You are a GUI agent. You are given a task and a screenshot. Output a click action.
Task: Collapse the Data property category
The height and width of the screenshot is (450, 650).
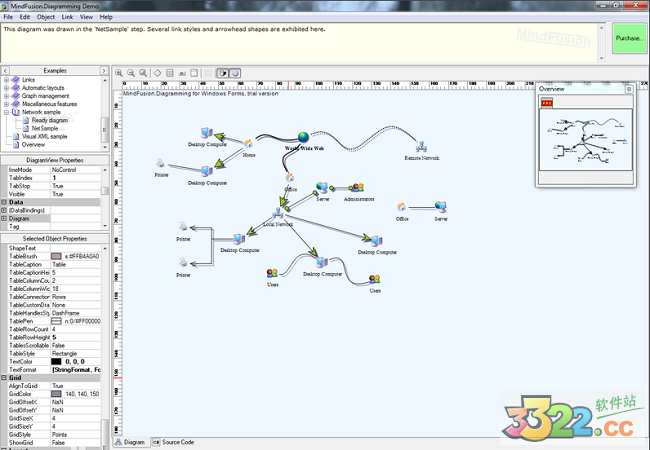4,202
